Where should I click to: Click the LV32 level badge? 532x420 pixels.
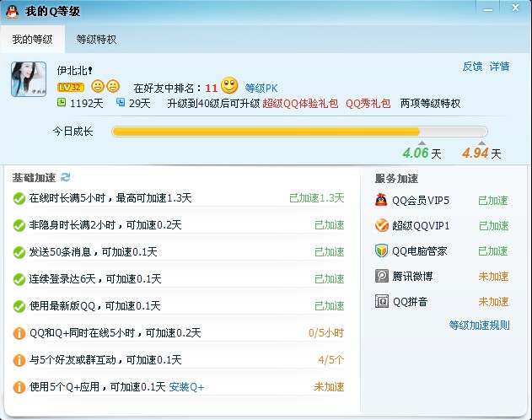(71, 88)
